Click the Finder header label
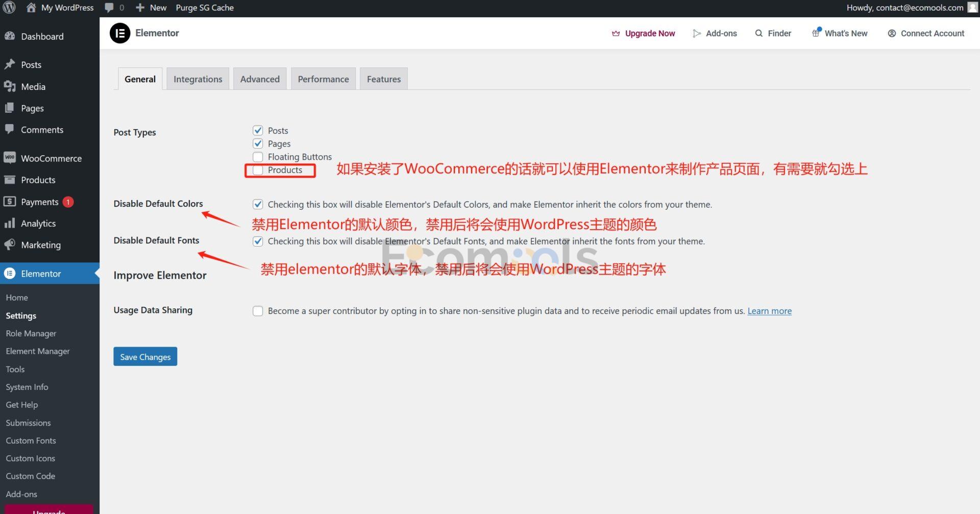Screen dimensions: 980x514 pos(779,33)
